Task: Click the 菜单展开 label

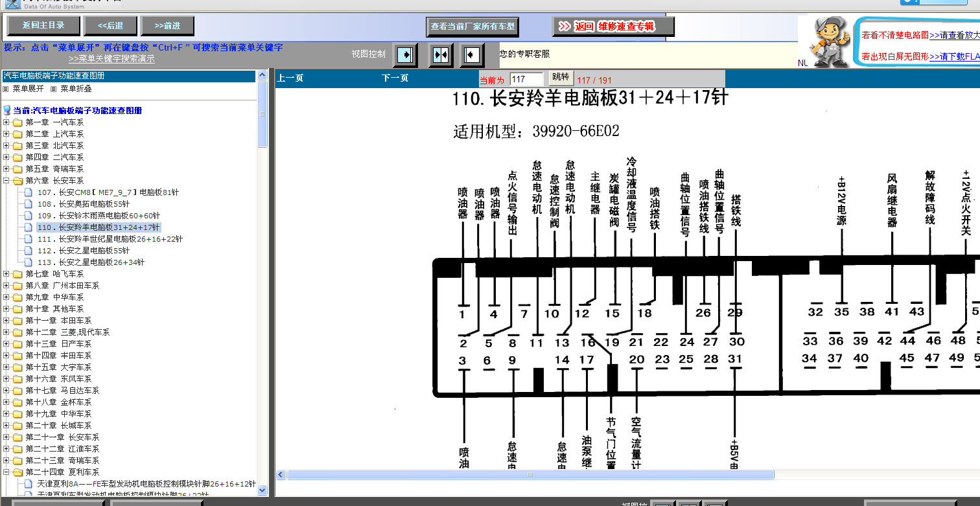Action: point(29,89)
